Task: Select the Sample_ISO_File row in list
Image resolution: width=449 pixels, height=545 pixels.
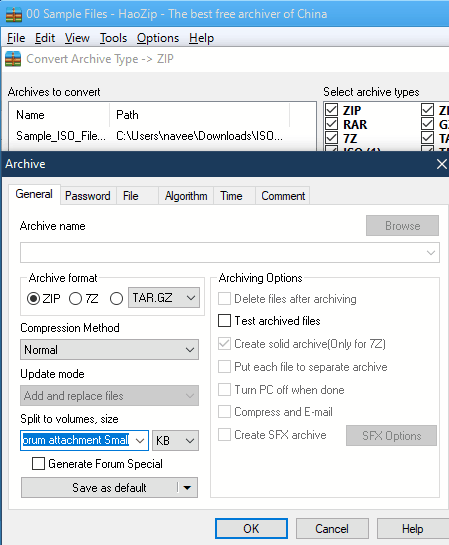Action: point(162,136)
